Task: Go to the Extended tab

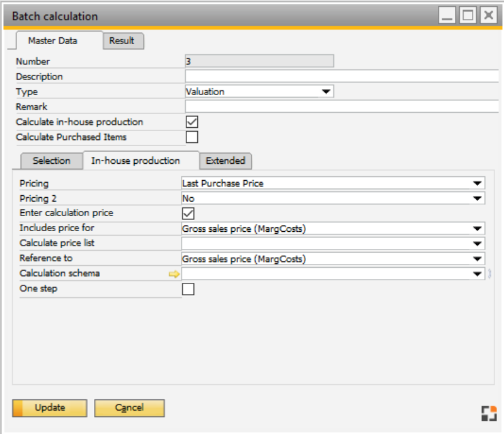Action: point(226,161)
